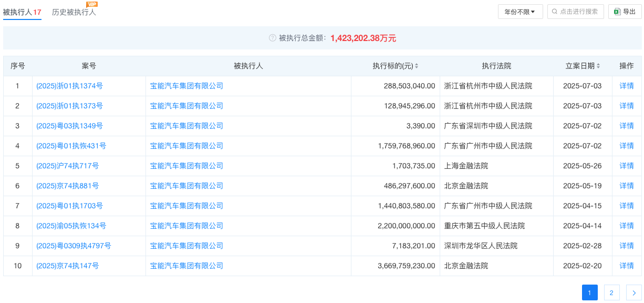The width and height of the screenshot is (644, 303).
Task: Open case (2025)沪74执717号
Action: coord(68,166)
